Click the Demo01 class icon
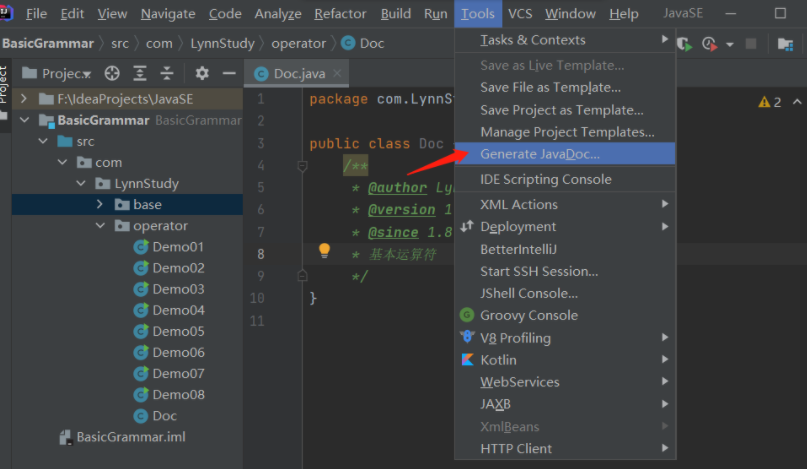 point(141,247)
